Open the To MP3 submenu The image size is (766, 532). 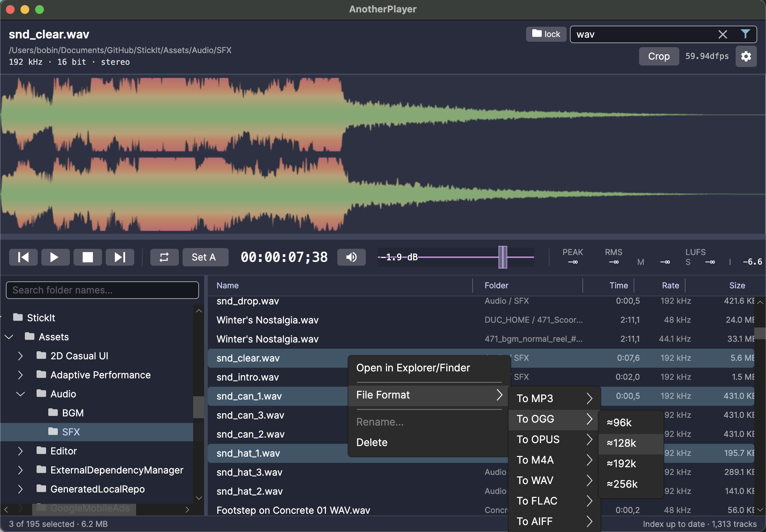point(554,398)
